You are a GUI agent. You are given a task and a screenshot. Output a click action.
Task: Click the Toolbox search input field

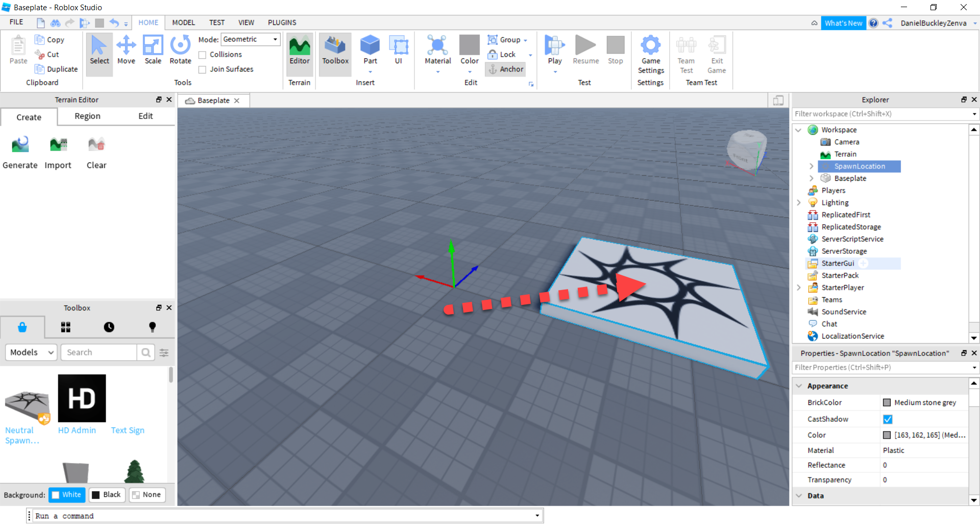click(99, 352)
